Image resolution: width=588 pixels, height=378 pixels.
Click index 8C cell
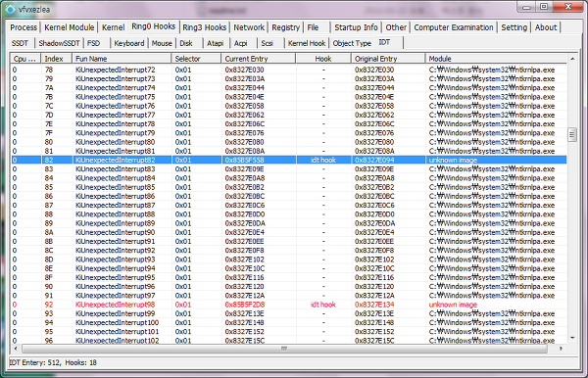tap(49, 251)
